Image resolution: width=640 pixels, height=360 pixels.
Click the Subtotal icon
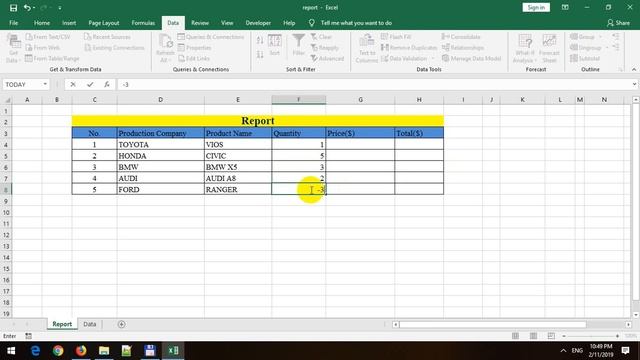tap(574, 58)
